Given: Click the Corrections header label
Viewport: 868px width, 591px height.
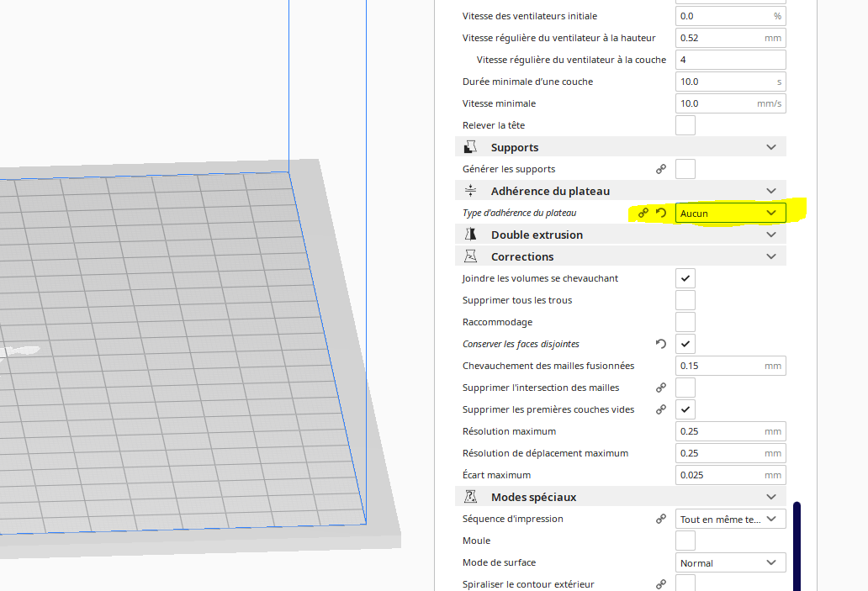Looking at the screenshot, I should coord(522,256).
